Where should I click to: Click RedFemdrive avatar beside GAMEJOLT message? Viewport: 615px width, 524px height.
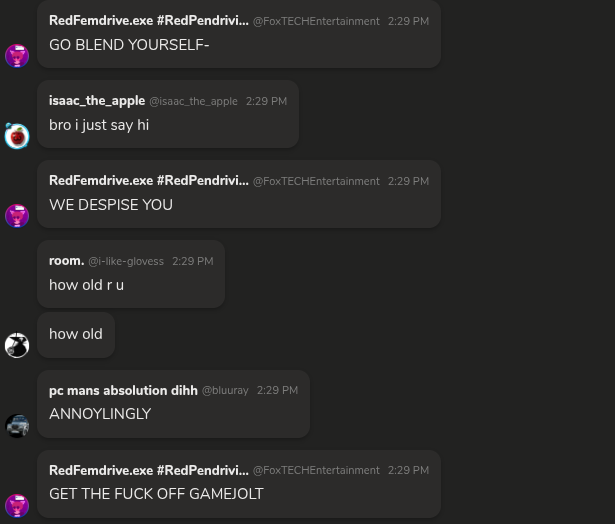coord(17,506)
